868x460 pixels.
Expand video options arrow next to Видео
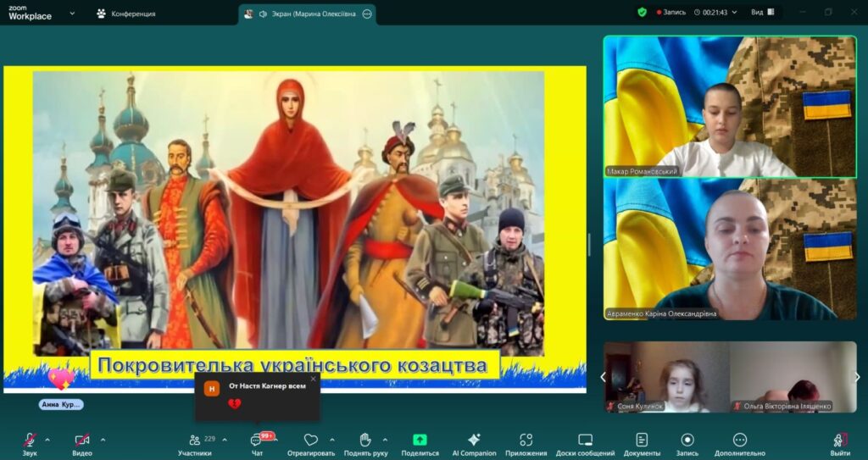(103, 440)
